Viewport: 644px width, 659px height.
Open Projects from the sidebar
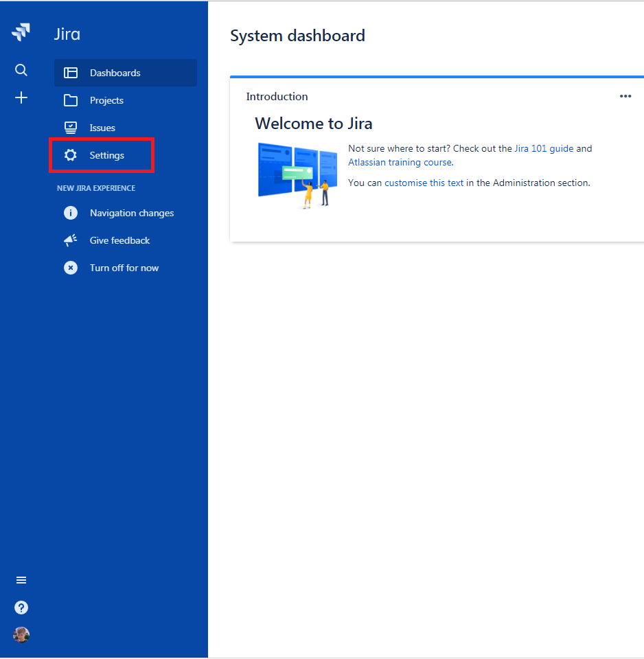tap(125, 100)
